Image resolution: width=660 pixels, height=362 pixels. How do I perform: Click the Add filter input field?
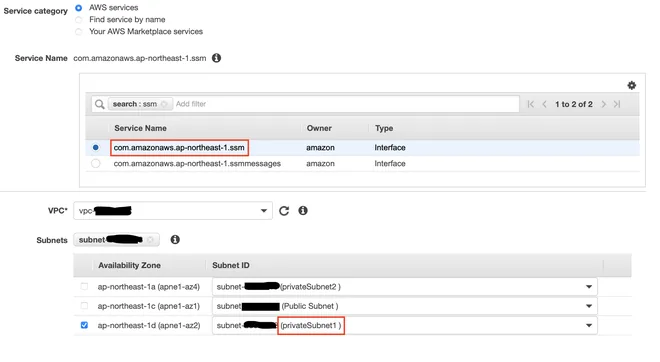point(345,104)
